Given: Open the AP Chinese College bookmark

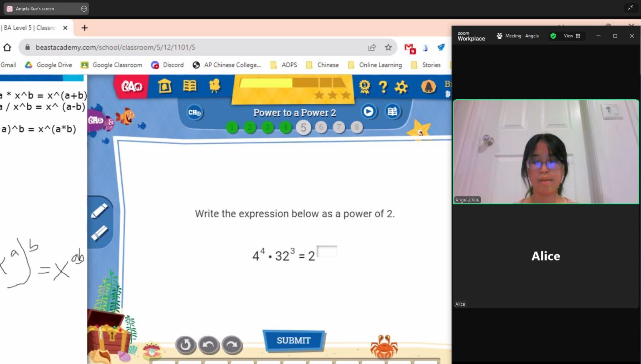Looking at the screenshot, I should click(x=227, y=65).
